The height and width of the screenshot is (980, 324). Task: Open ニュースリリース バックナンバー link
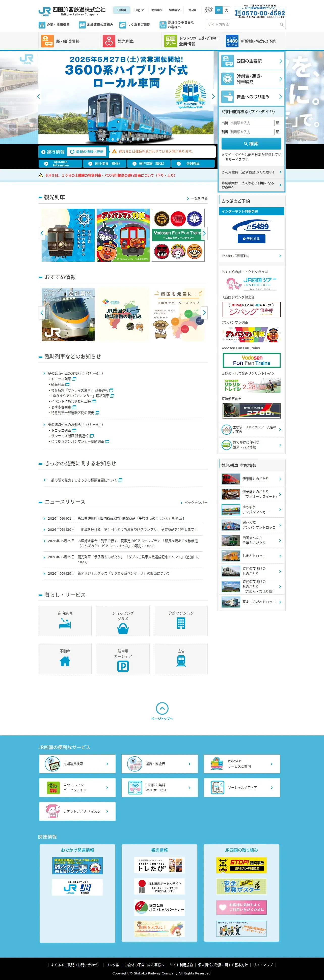pos(194,503)
